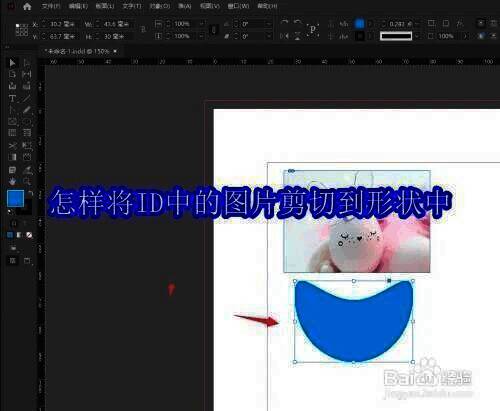Select the Scissors tool
The width and height of the screenshot is (500, 411).
click(x=12, y=146)
